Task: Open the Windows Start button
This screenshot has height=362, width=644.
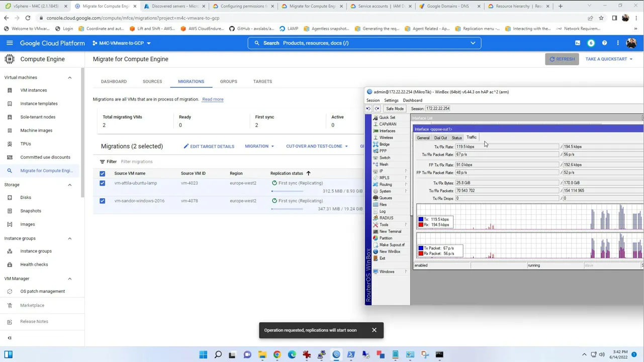Action: (x=203, y=354)
